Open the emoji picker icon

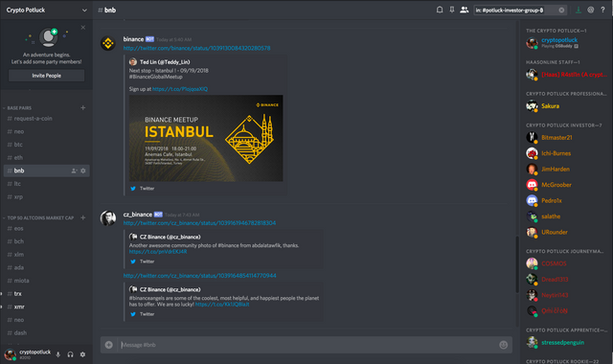tap(504, 345)
